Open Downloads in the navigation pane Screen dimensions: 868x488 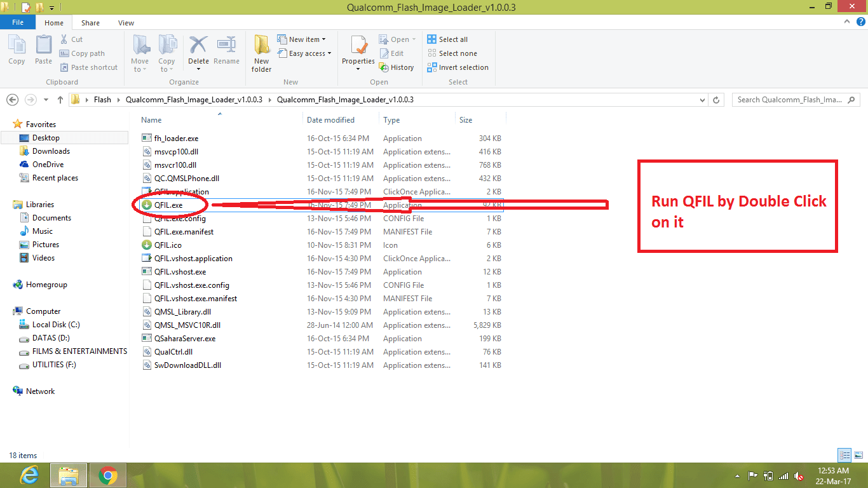(51, 151)
